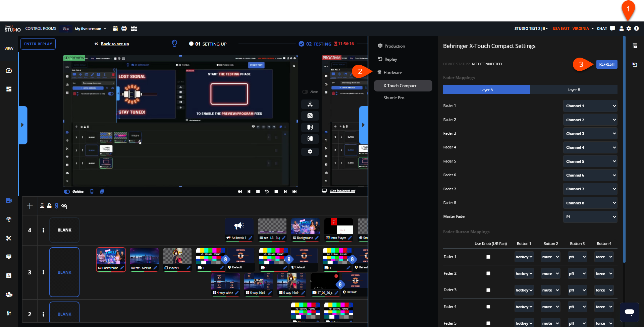The width and height of the screenshot is (644, 327).
Task: Click the lightbulb hint icon
Action: tap(174, 44)
